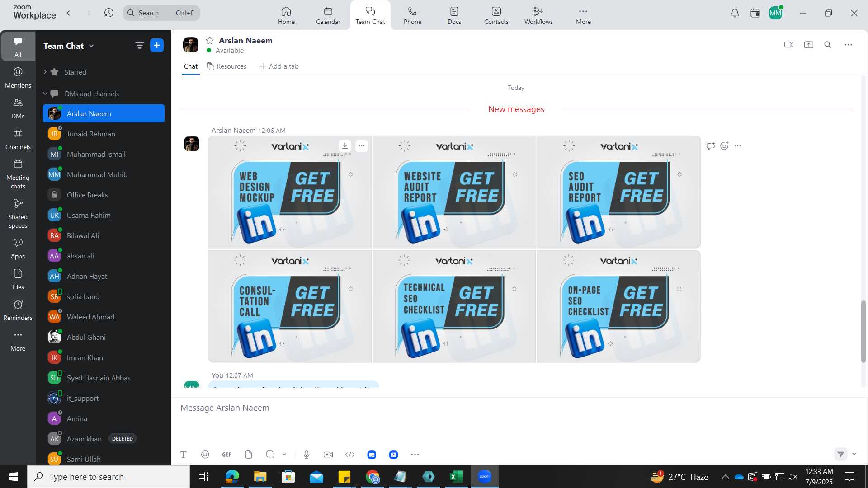Open Reminders in left rail

(18, 310)
